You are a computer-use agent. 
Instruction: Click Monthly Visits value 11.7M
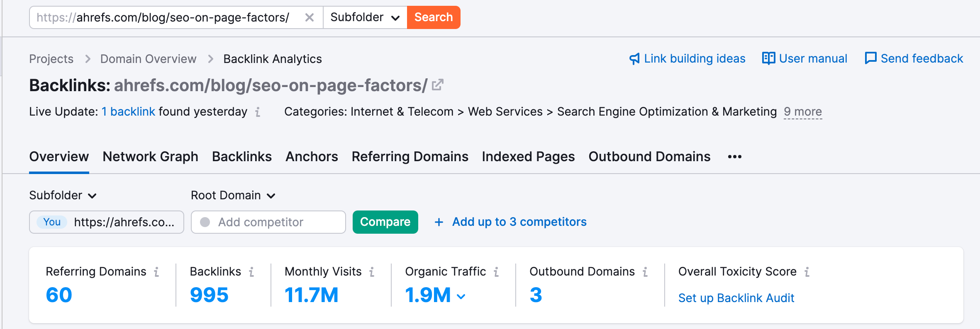click(x=312, y=295)
